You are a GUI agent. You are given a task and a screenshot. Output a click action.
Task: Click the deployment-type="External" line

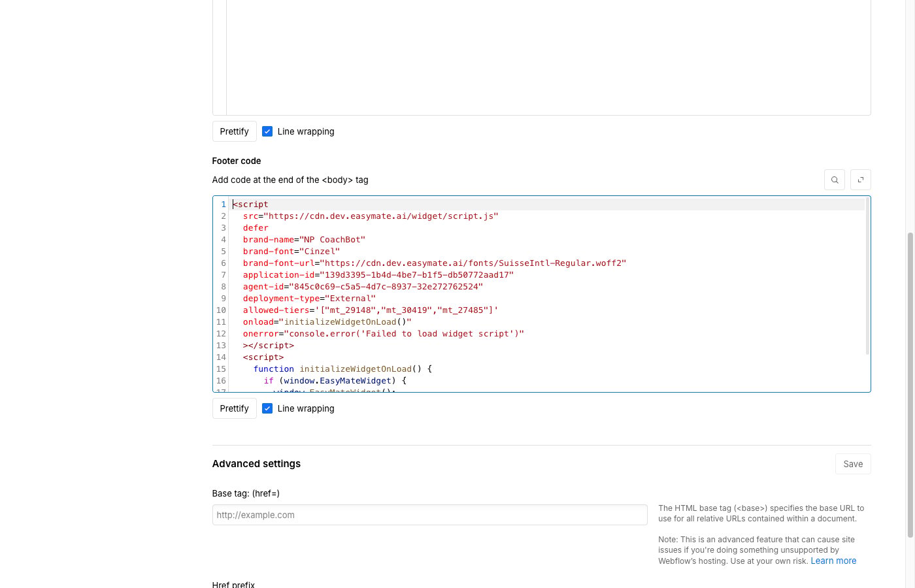[309, 299]
